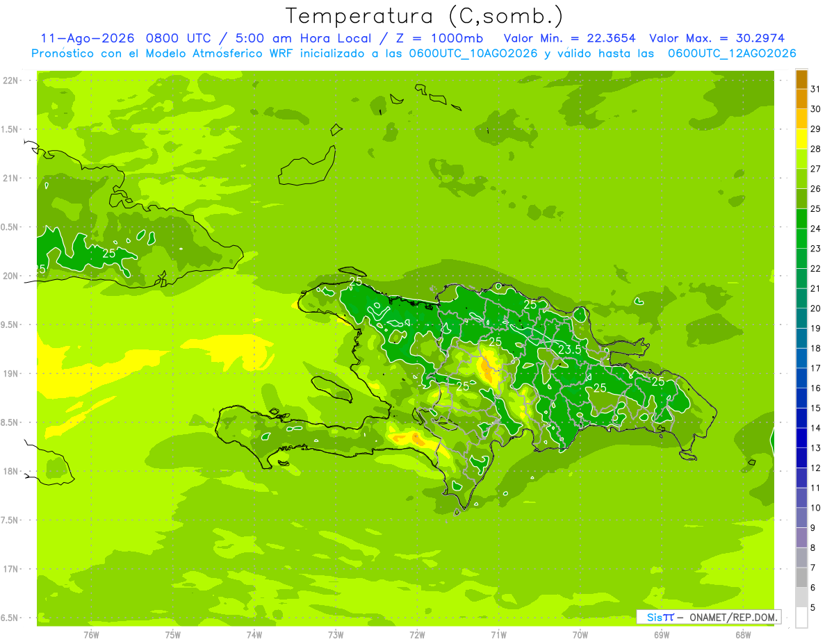Select the "74W" longitude label
834x644 pixels.
254,634
